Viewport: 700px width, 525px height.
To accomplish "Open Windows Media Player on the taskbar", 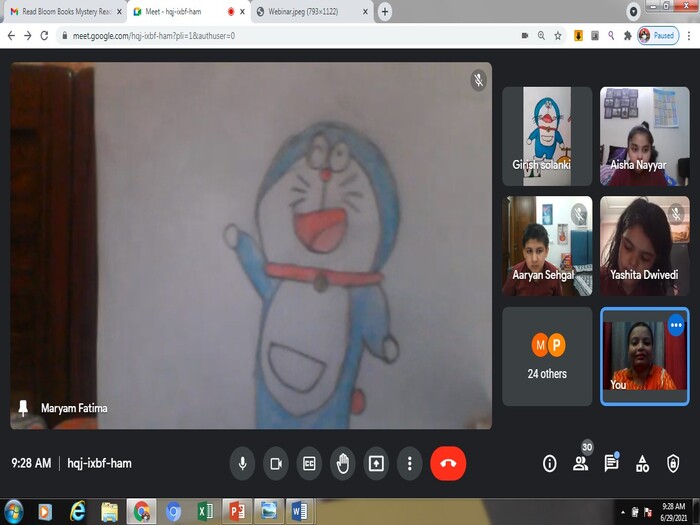I will tap(45, 512).
